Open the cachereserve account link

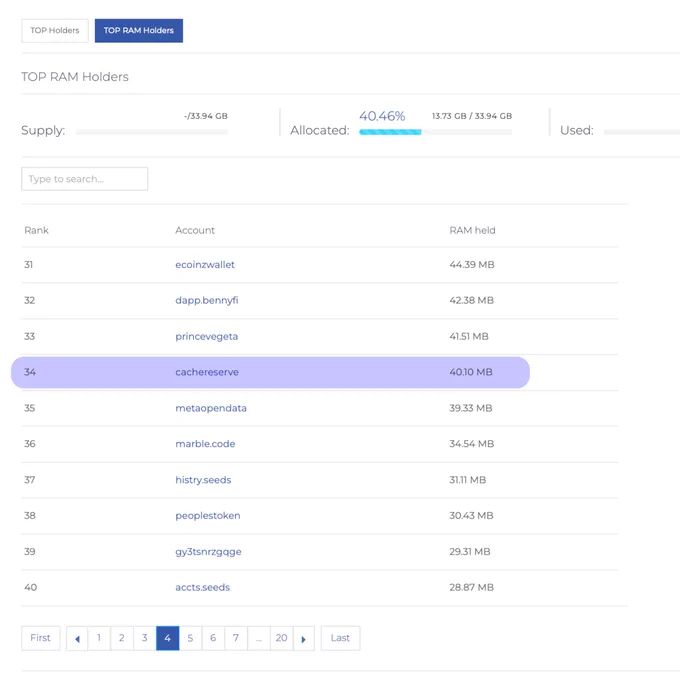[207, 372]
